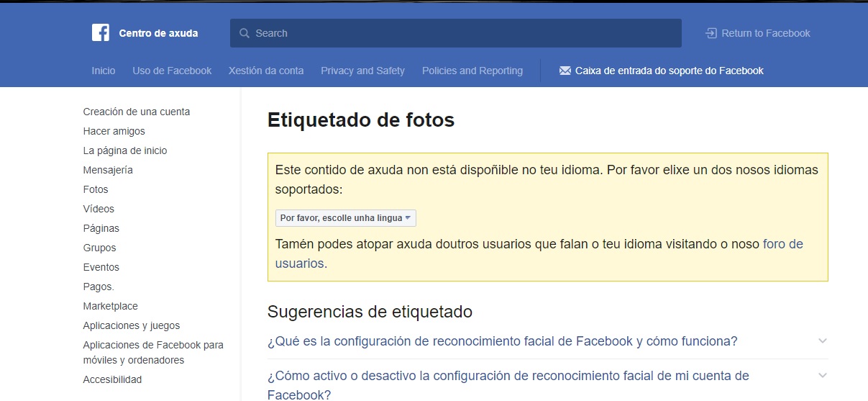Screen dimensions: 868x401
Task: Open the Uso de Facebook menu
Action: [172, 71]
